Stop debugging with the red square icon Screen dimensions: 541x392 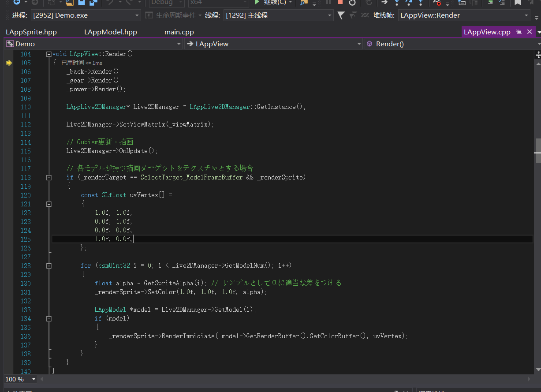point(340,2)
